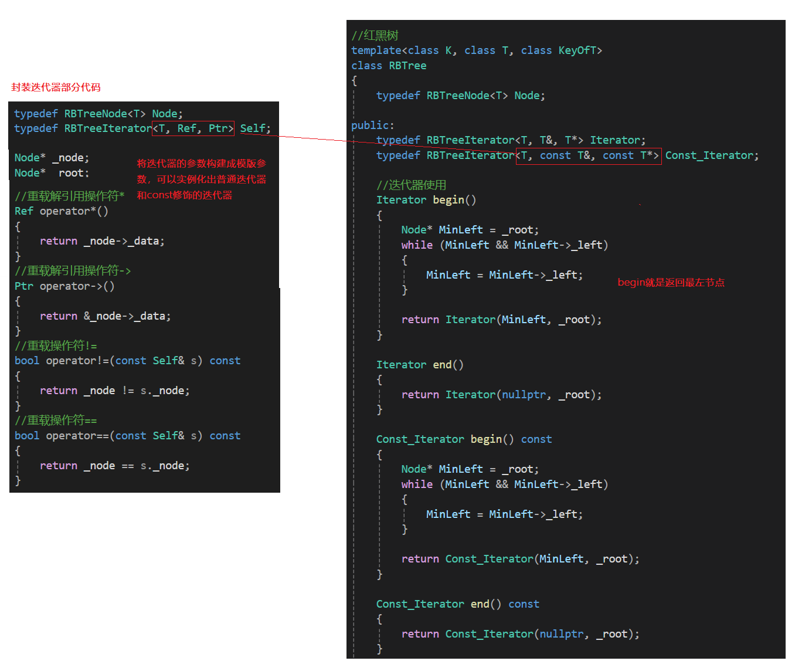Screen dimensions: 812x671
Task: Select the typedef line ending in "Iterator;" with T&, T*
Action: tap(511, 140)
